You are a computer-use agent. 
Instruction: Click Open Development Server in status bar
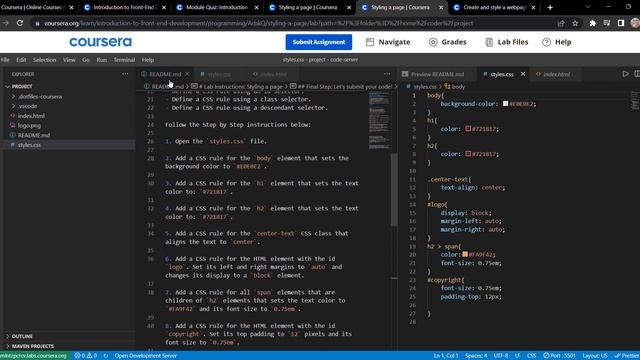pyautogui.click(x=146, y=356)
